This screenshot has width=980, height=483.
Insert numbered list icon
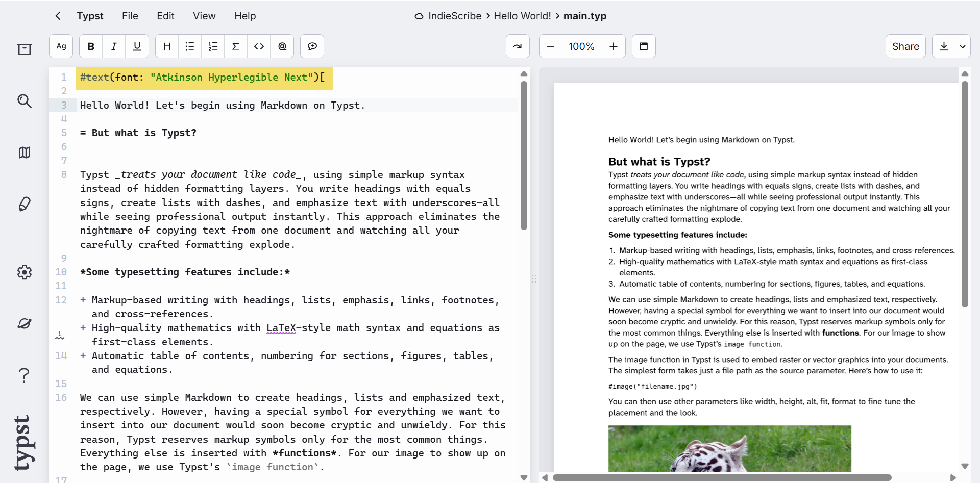(213, 46)
